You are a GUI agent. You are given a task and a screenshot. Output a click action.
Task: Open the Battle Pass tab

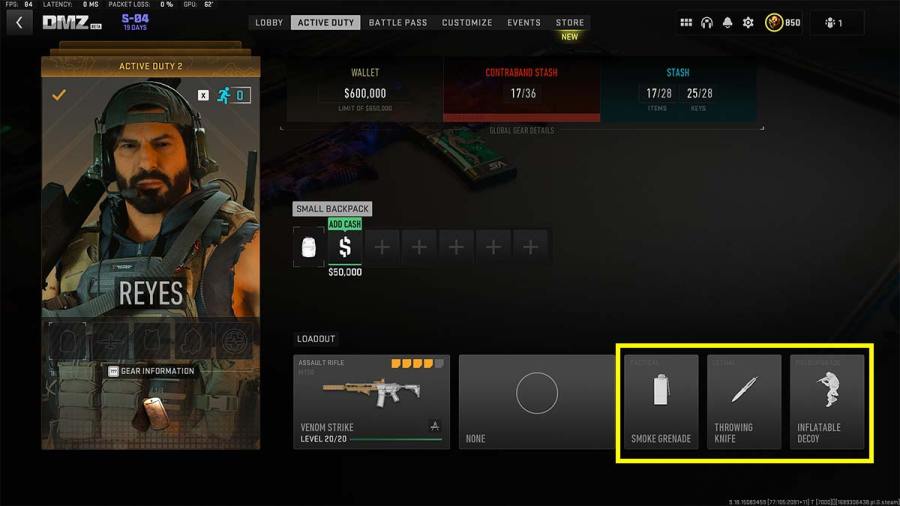(x=398, y=22)
